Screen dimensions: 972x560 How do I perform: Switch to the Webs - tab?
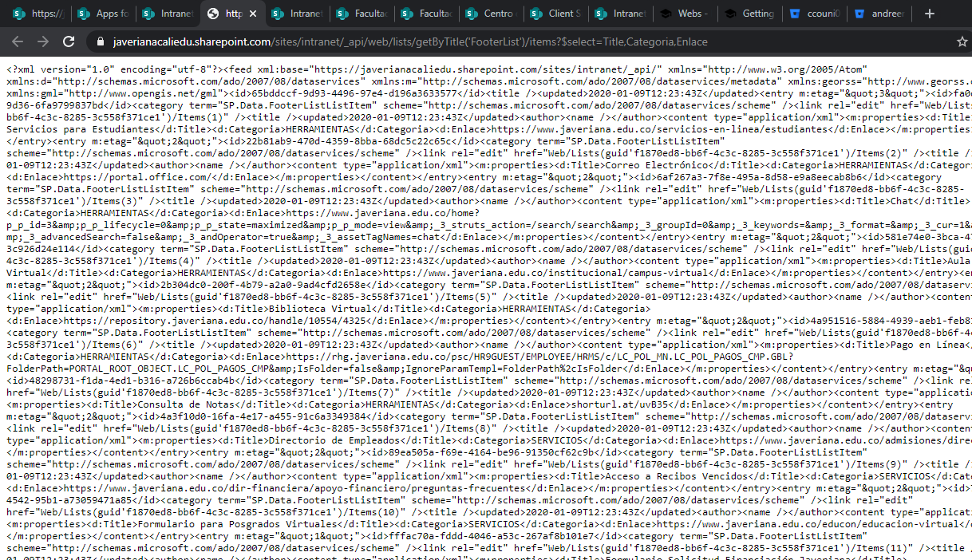point(686,14)
